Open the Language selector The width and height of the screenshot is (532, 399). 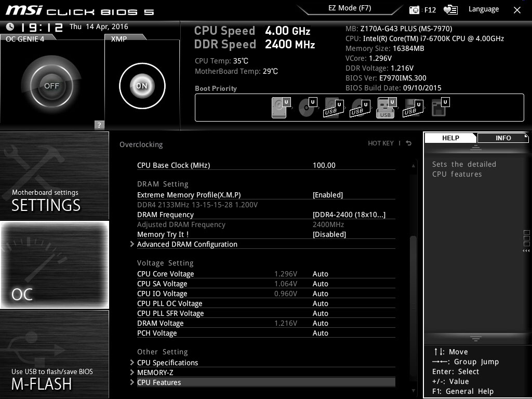point(484,9)
